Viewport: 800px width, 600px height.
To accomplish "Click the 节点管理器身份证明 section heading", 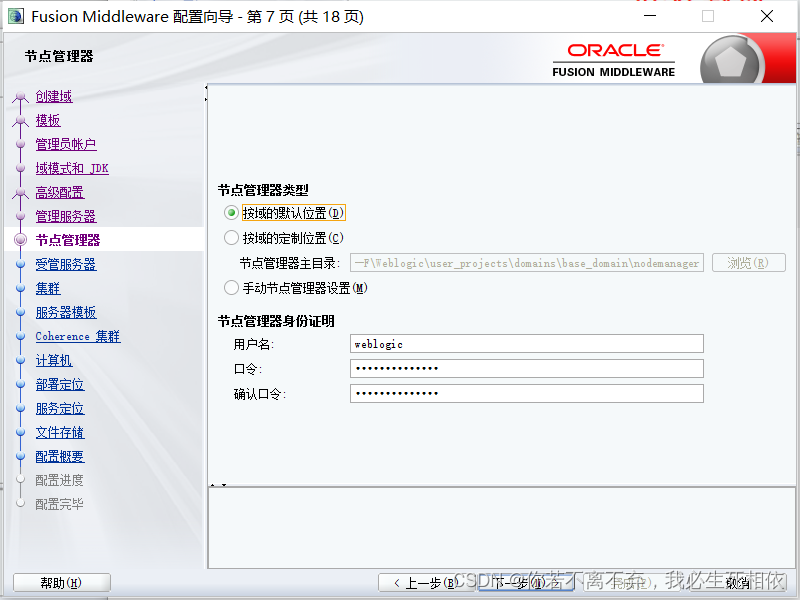I will 276,321.
